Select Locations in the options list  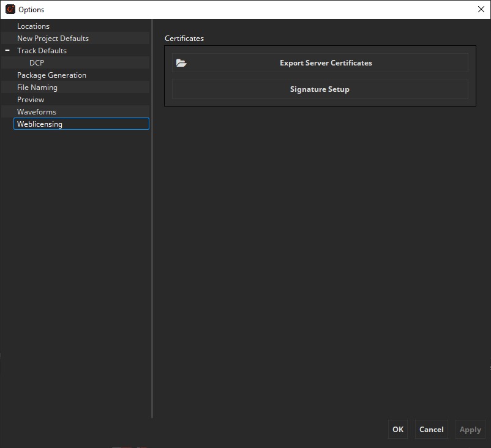pos(33,26)
